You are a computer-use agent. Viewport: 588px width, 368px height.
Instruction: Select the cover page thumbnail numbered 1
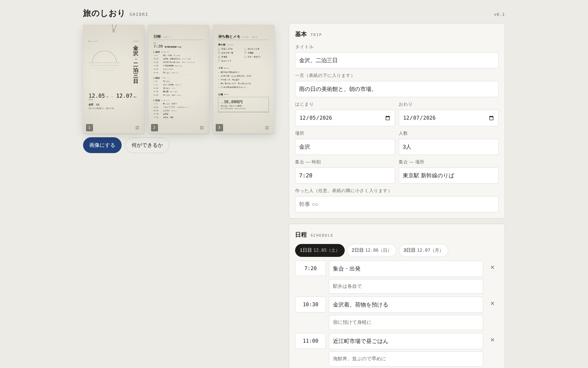pyautogui.click(x=114, y=79)
